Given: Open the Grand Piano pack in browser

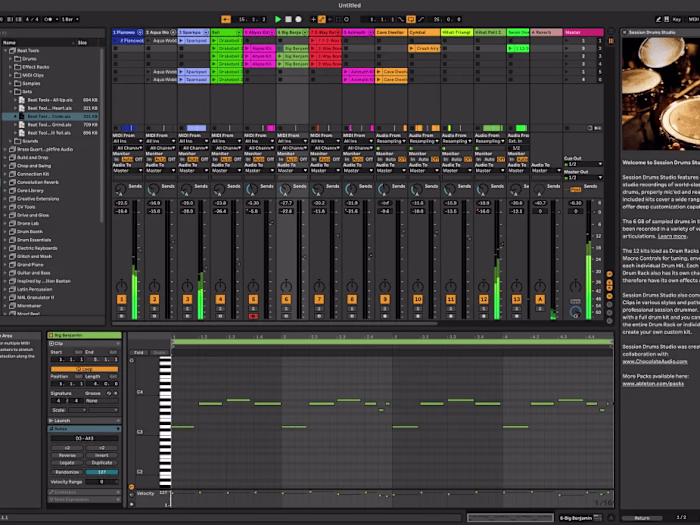Looking at the screenshot, I should coord(30,264).
